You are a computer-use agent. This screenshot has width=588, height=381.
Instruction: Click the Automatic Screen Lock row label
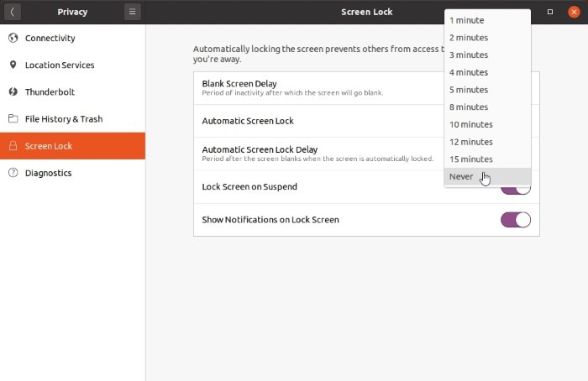(x=248, y=121)
